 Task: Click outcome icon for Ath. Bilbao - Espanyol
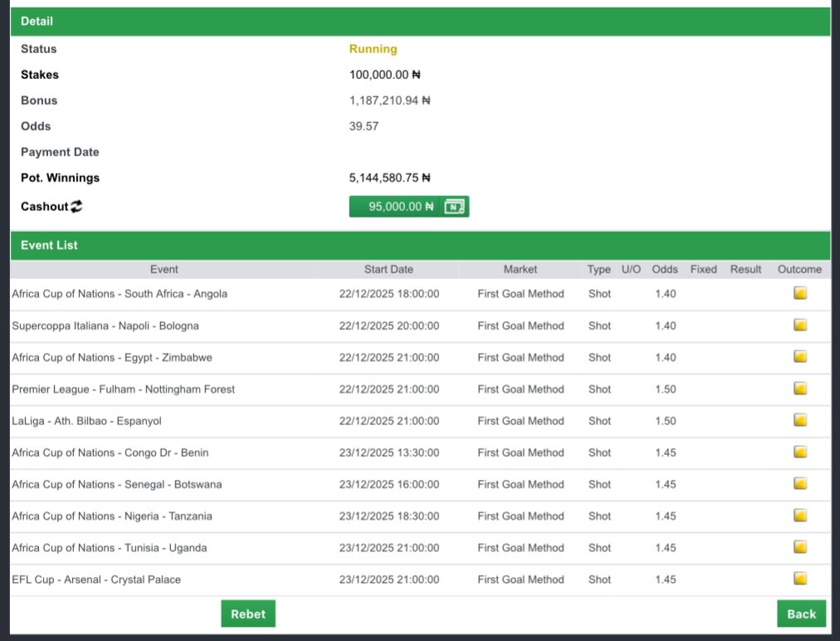point(800,420)
